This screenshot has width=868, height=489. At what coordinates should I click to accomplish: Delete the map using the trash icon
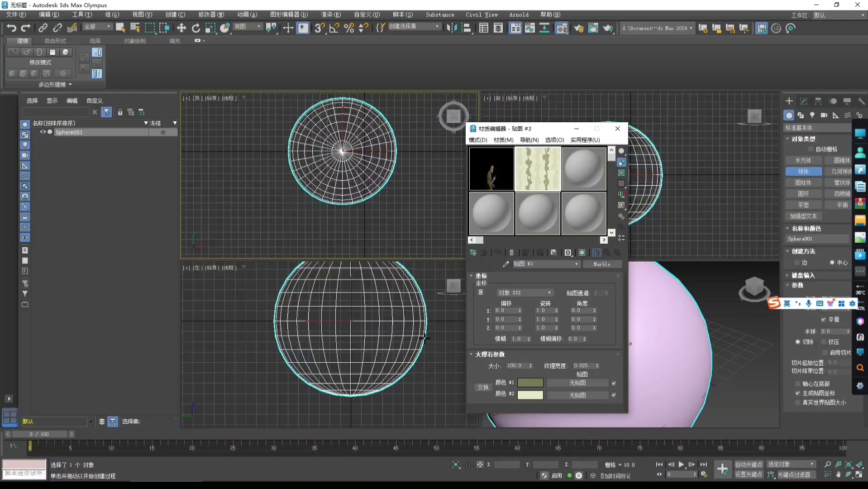[x=511, y=253]
